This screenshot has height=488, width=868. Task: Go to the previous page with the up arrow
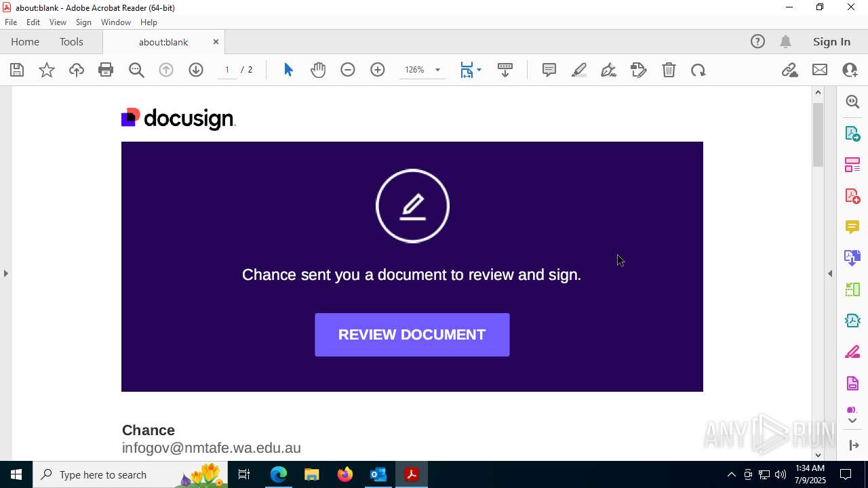[166, 70]
